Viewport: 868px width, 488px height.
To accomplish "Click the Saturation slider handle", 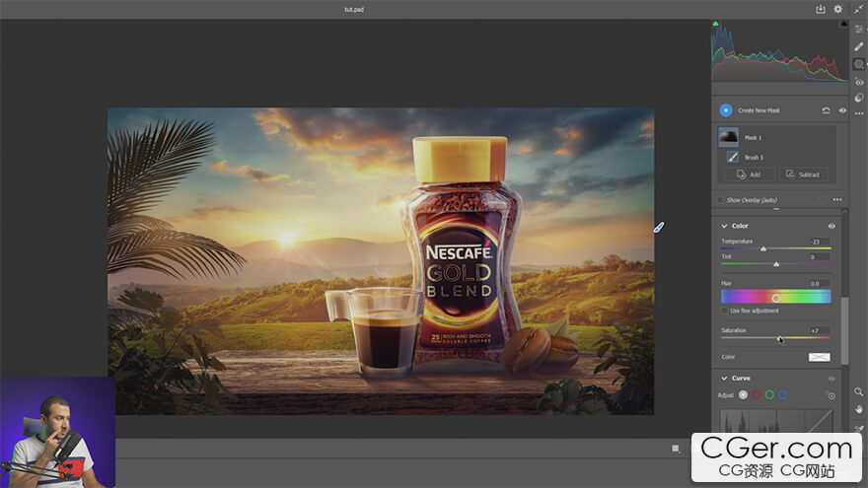I will [x=780, y=337].
